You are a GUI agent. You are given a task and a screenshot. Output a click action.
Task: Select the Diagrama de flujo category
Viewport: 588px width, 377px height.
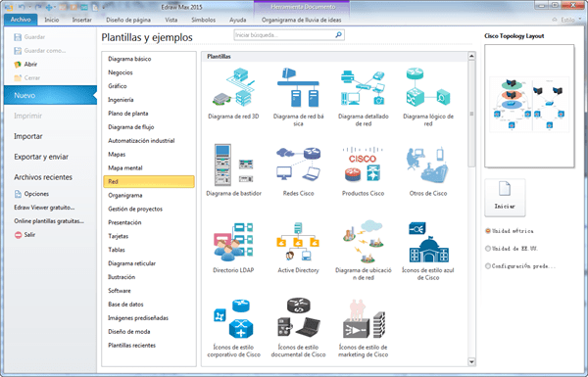click(x=149, y=127)
